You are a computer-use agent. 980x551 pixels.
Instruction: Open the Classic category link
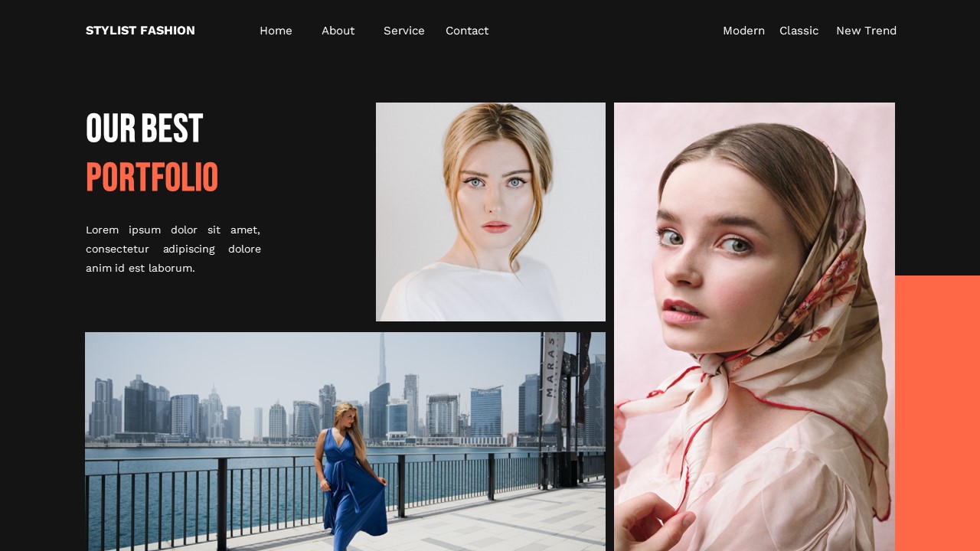pyautogui.click(x=799, y=31)
